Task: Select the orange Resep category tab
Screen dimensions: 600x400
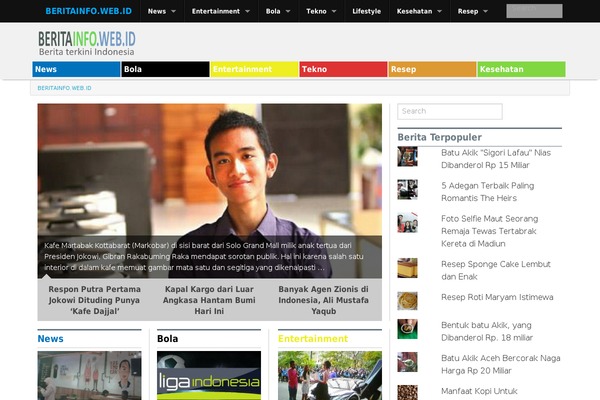Action: click(x=432, y=69)
